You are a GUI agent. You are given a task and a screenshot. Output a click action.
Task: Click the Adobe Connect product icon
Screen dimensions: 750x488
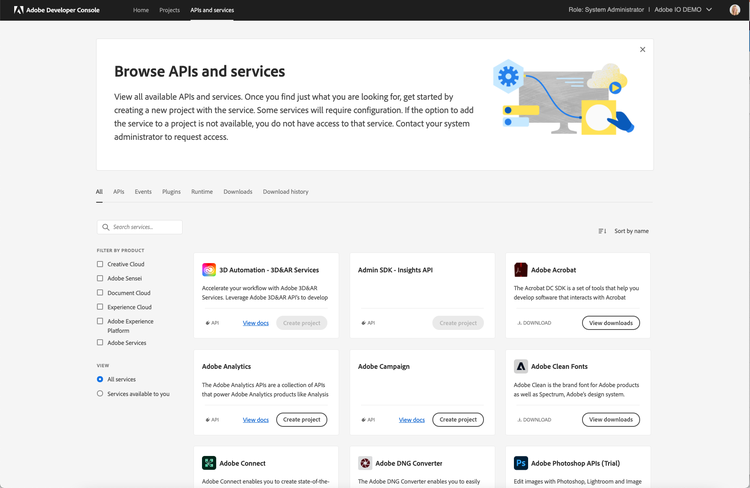(209, 463)
